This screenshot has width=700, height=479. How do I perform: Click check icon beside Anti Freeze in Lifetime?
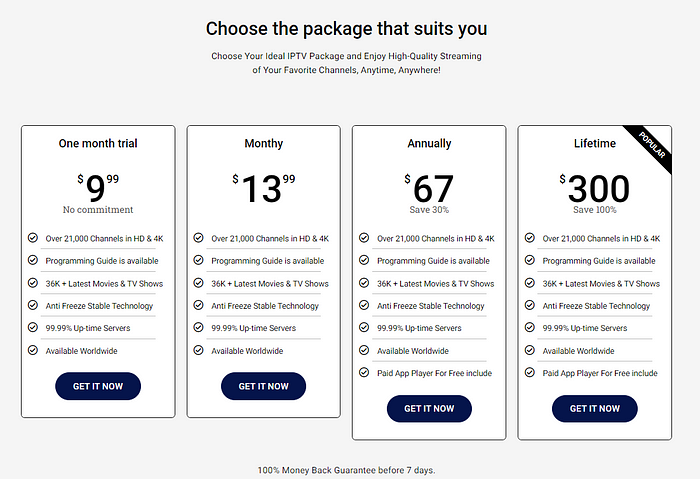[x=529, y=305]
